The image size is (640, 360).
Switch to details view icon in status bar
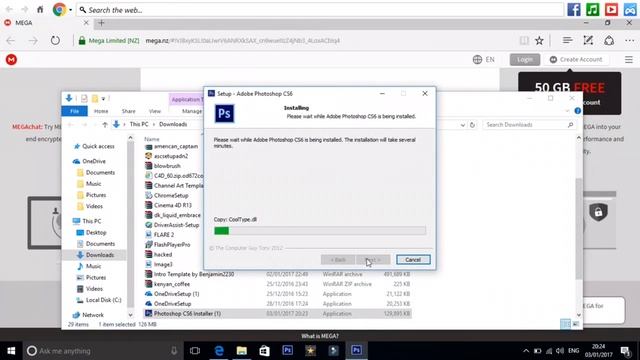coord(565,324)
